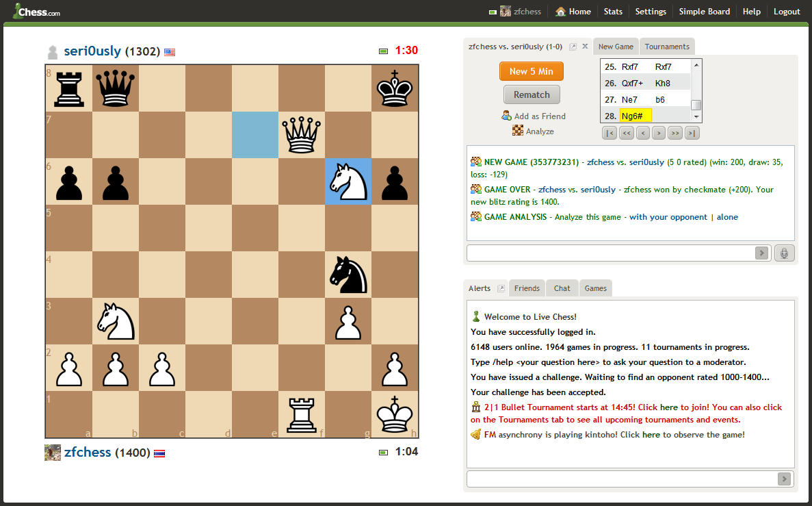Open the Stats menu item
Viewport: 812px width, 506px height.
tap(613, 12)
